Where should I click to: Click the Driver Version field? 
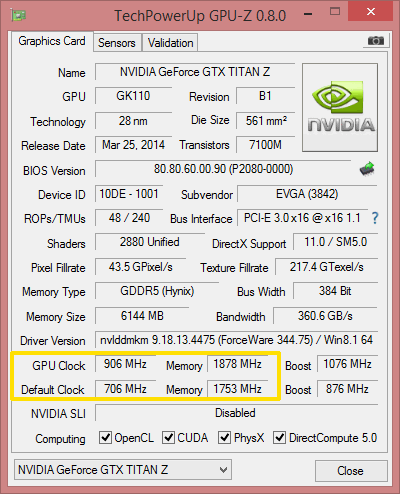(x=236, y=340)
